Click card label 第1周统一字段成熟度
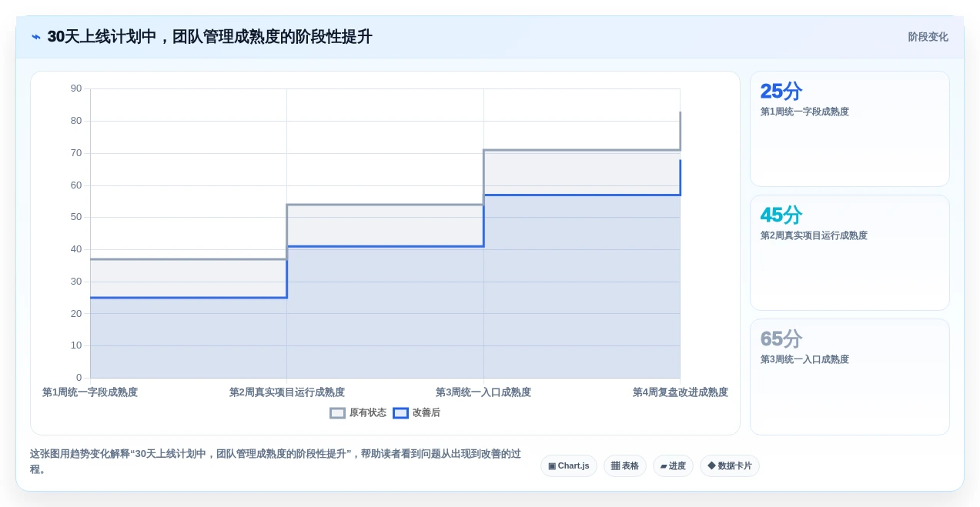 pos(804,112)
